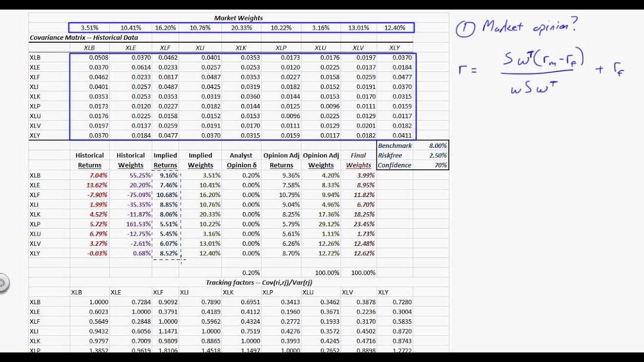Viewport: 644px width, 362px height.
Task: Click covariance value 0.0425 in XLI row
Action: click(x=211, y=87)
